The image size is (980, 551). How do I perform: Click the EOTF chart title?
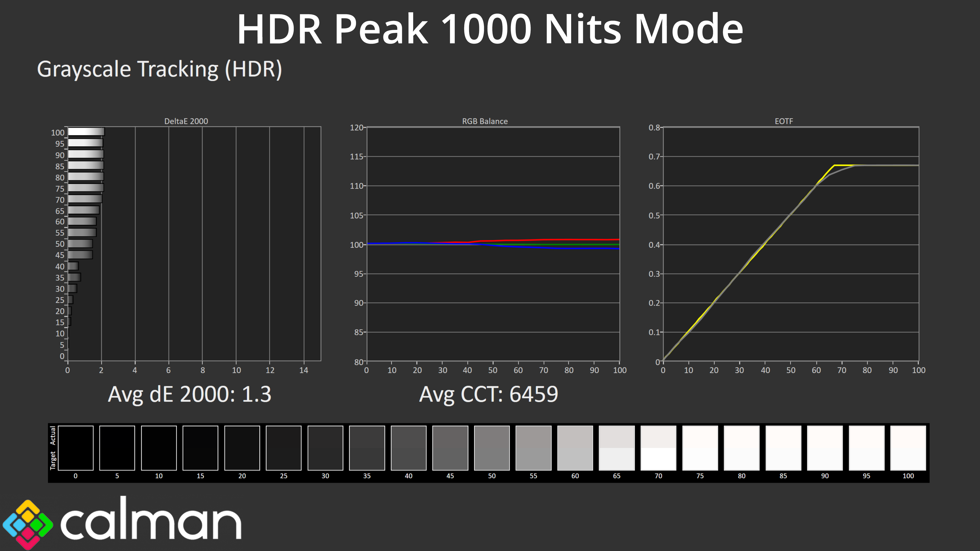coord(784,121)
